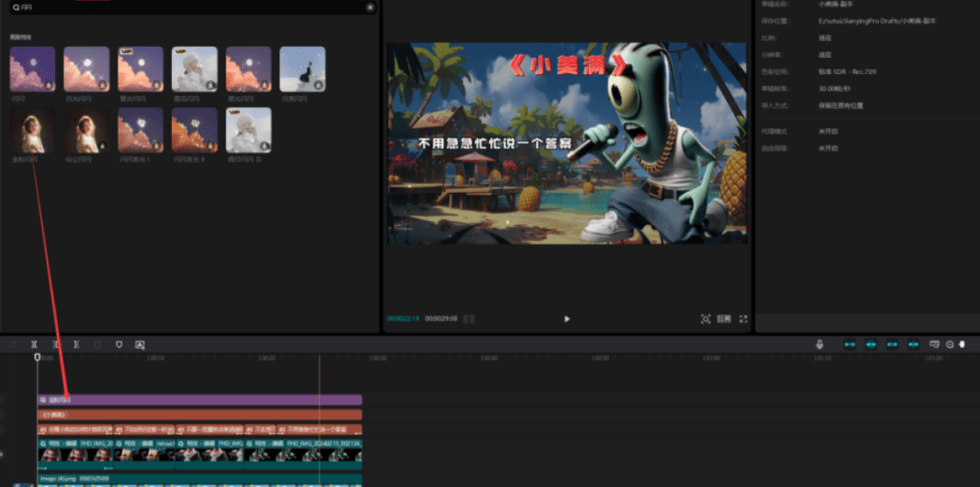Click the shield marker icon in timeline toolbar
This screenshot has width=980, height=487.
click(118, 344)
